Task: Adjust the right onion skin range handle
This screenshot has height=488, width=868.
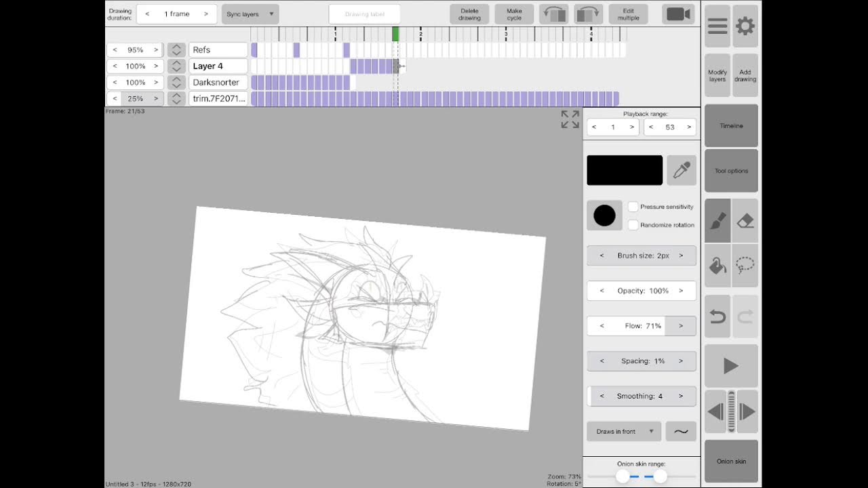Action: click(660, 476)
